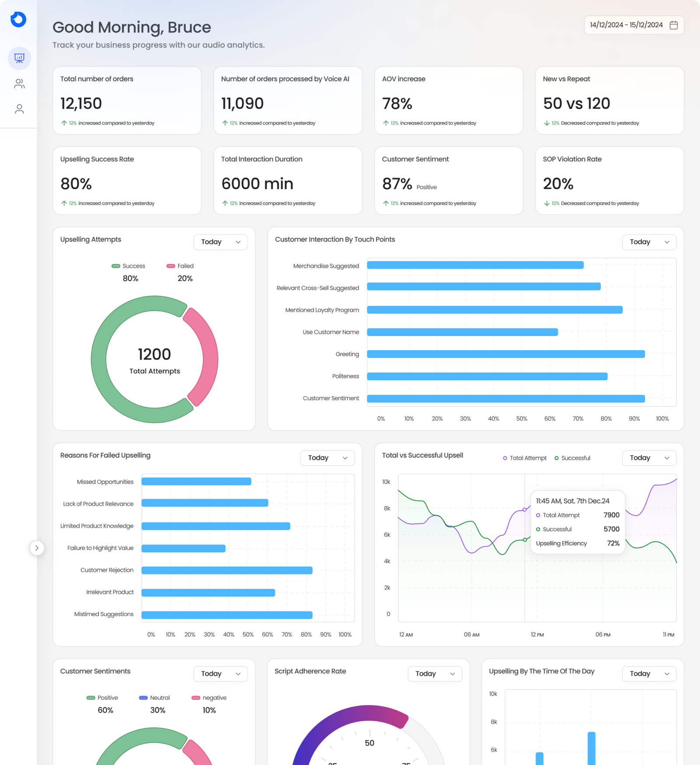Click the purple Total Attempt point marker on chart
700x765 pixels.
click(525, 510)
